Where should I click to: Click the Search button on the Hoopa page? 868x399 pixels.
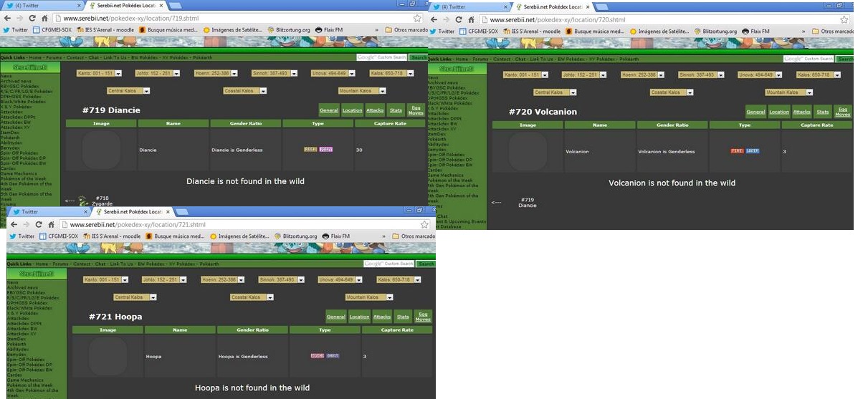(x=426, y=264)
